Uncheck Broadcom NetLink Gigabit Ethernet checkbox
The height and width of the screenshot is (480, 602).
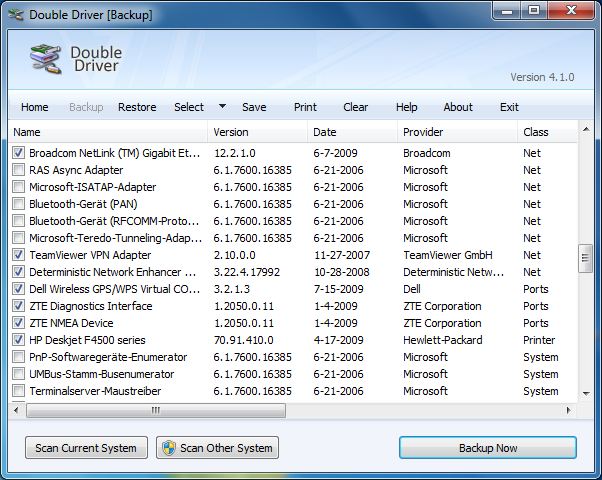click(x=18, y=153)
